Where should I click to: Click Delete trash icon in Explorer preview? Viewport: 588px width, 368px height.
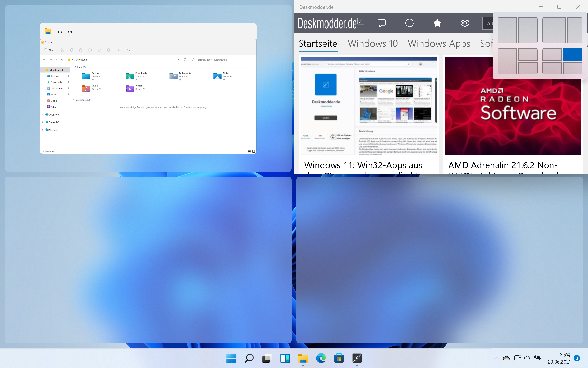click(109, 50)
